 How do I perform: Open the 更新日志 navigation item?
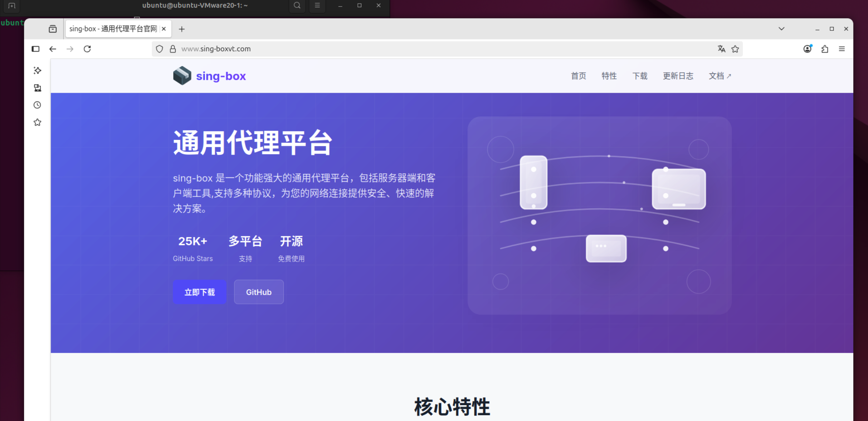pyautogui.click(x=678, y=76)
